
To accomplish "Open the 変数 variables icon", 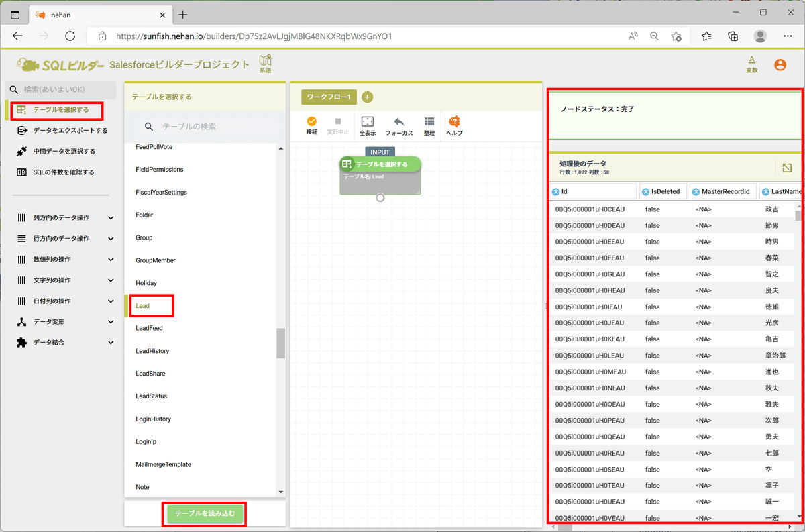I will (752, 62).
